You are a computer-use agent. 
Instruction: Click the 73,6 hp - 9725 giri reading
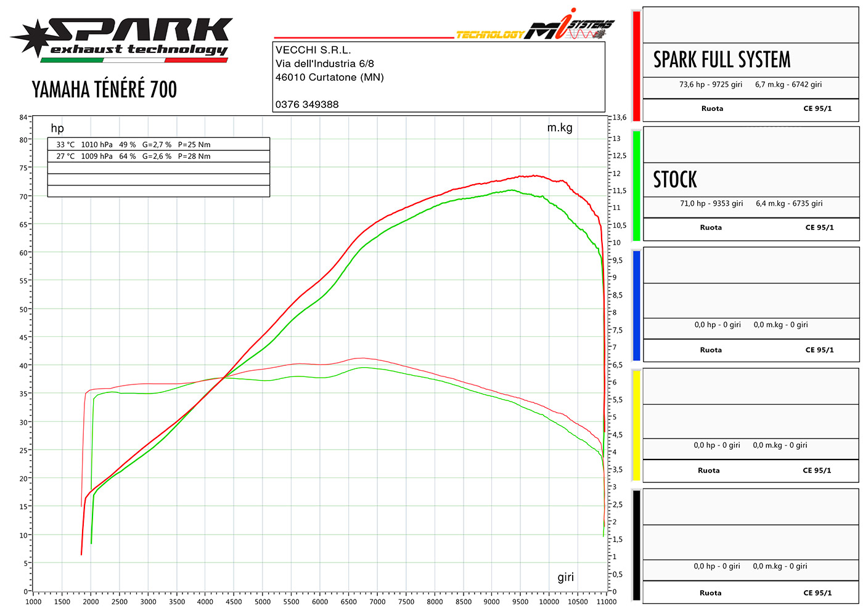pos(711,84)
